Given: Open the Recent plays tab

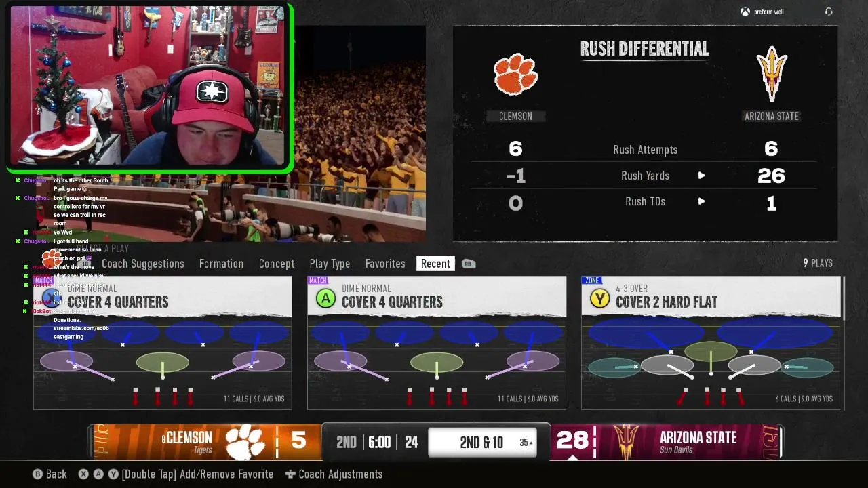Looking at the screenshot, I should pyautogui.click(x=435, y=264).
